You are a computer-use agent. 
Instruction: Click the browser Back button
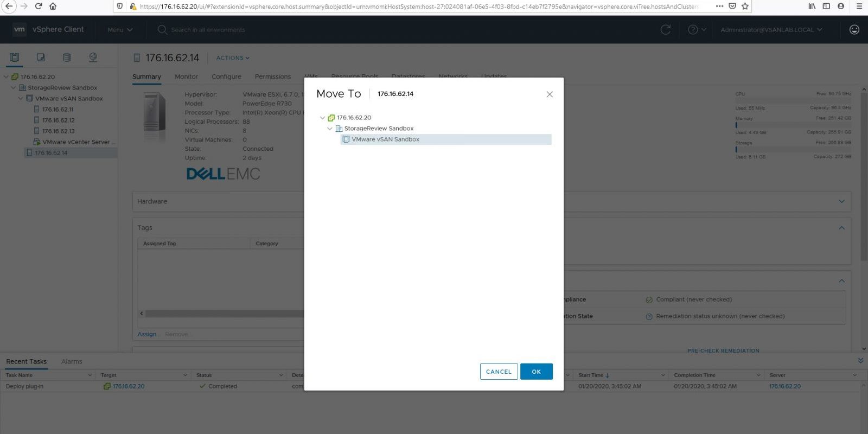point(9,7)
